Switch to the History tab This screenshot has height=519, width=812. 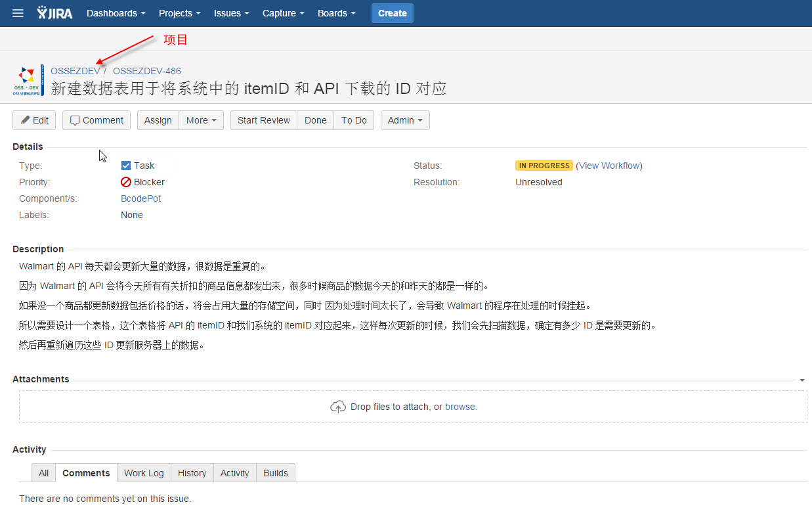[192, 473]
